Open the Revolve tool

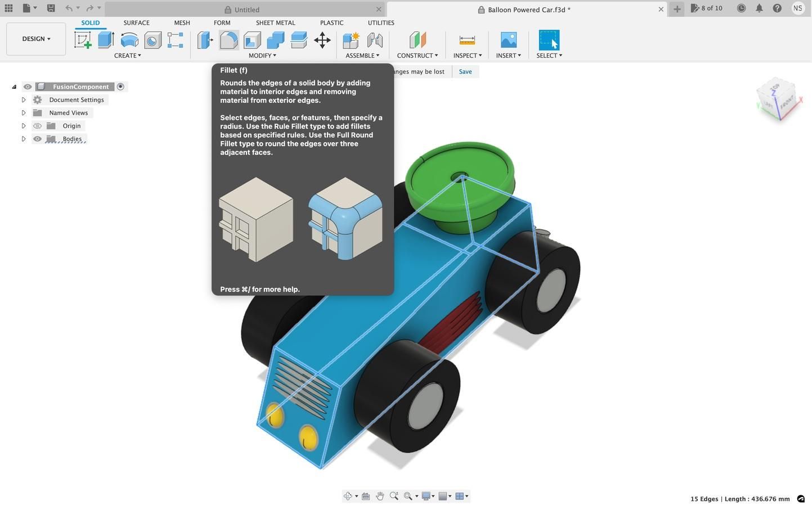click(x=128, y=39)
